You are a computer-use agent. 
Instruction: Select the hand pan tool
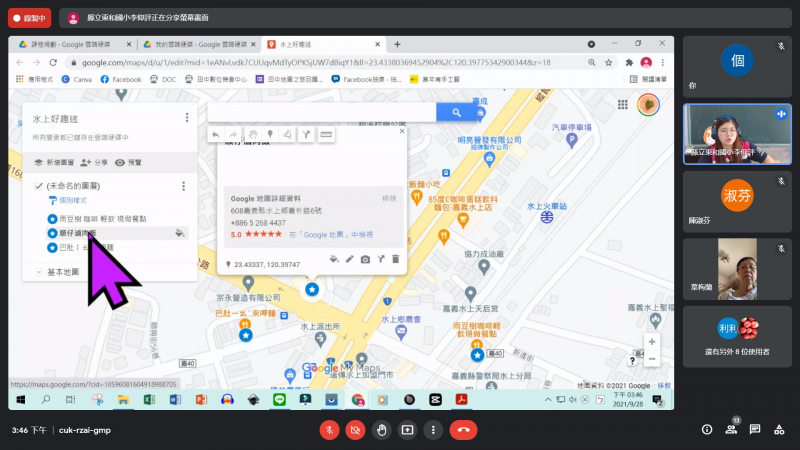pyautogui.click(x=253, y=135)
